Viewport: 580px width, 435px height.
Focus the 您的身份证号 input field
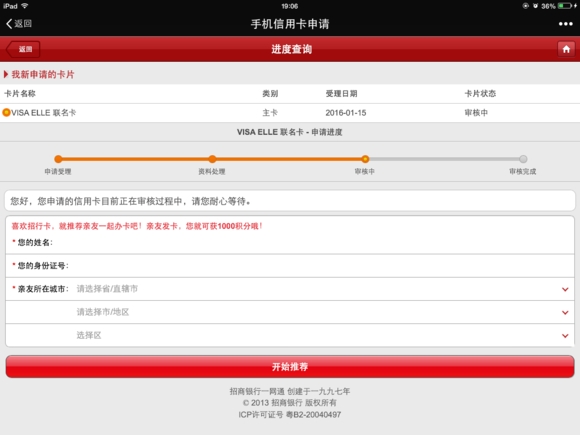[290, 266]
